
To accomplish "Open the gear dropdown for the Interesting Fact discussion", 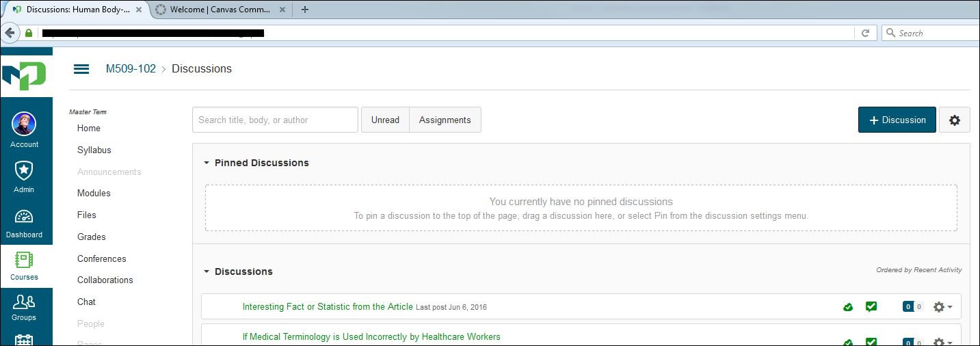I will click(942, 307).
